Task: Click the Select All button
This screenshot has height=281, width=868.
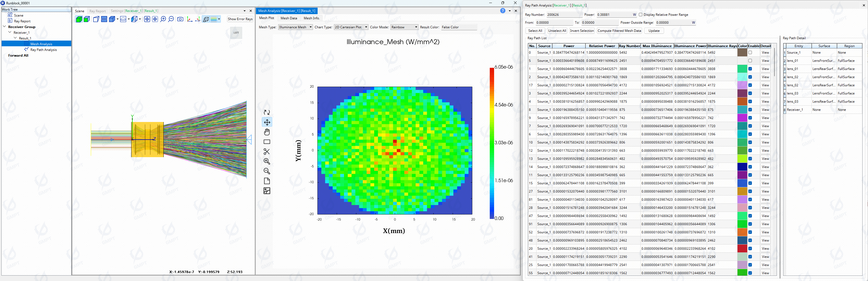Action: [x=535, y=31]
